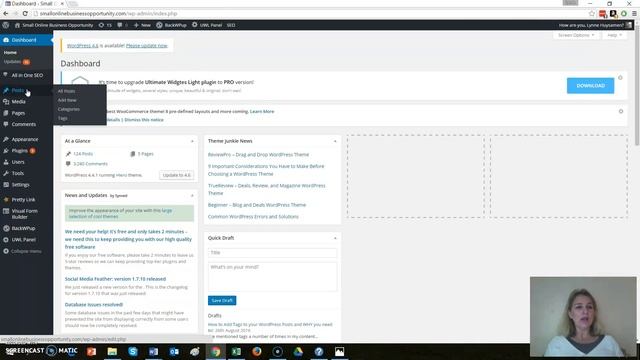
Task: Open the updates counter in admin bar
Action: coord(105,25)
